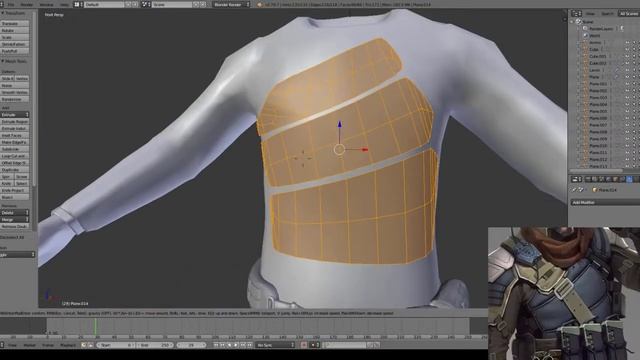Image resolution: width=640 pixels, height=360 pixels.
Task: Click the Scale tool button
Action: (15, 38)
